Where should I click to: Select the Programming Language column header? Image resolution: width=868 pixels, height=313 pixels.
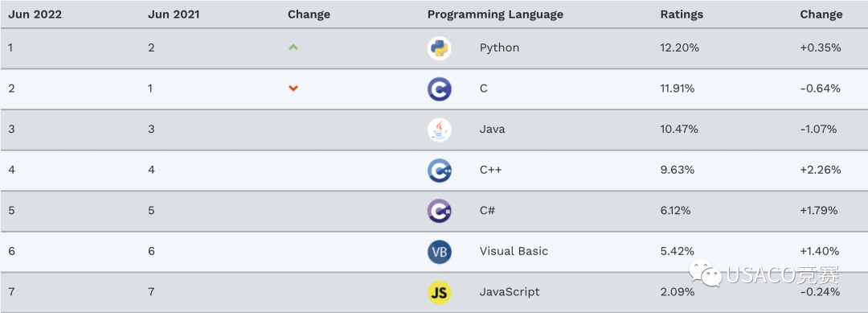point(495,14)
